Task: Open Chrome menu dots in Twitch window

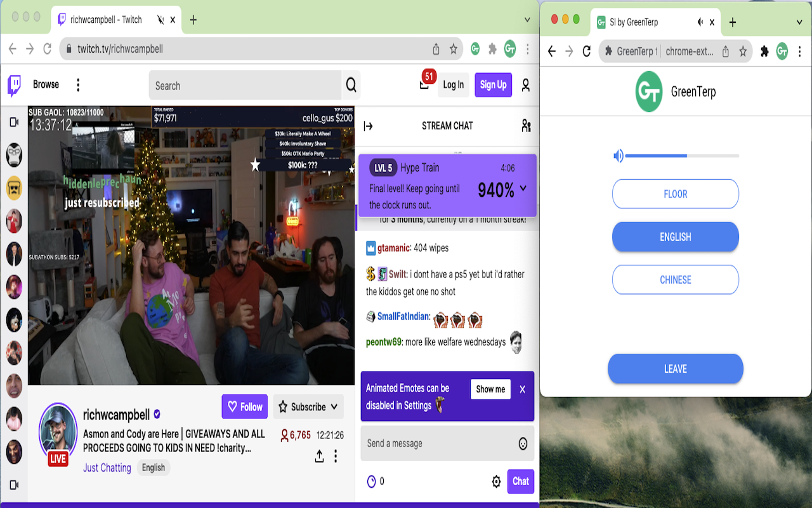Action: coord(528,49)
